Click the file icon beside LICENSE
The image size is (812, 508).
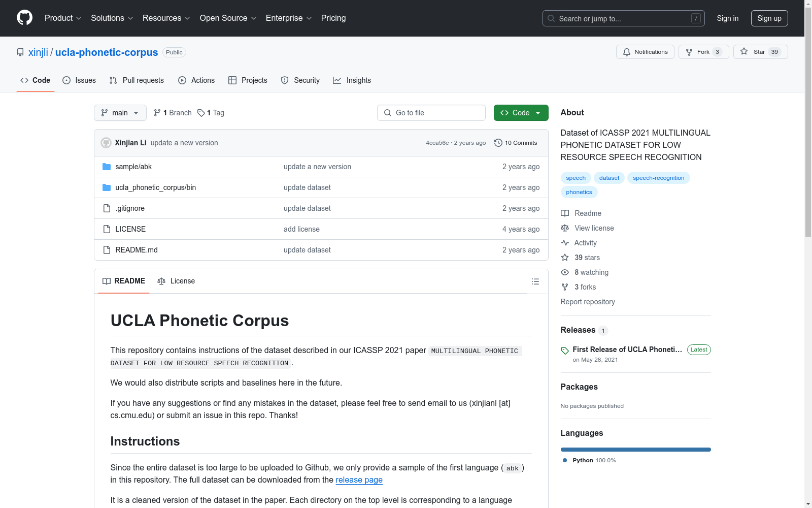tap(107, 229)
